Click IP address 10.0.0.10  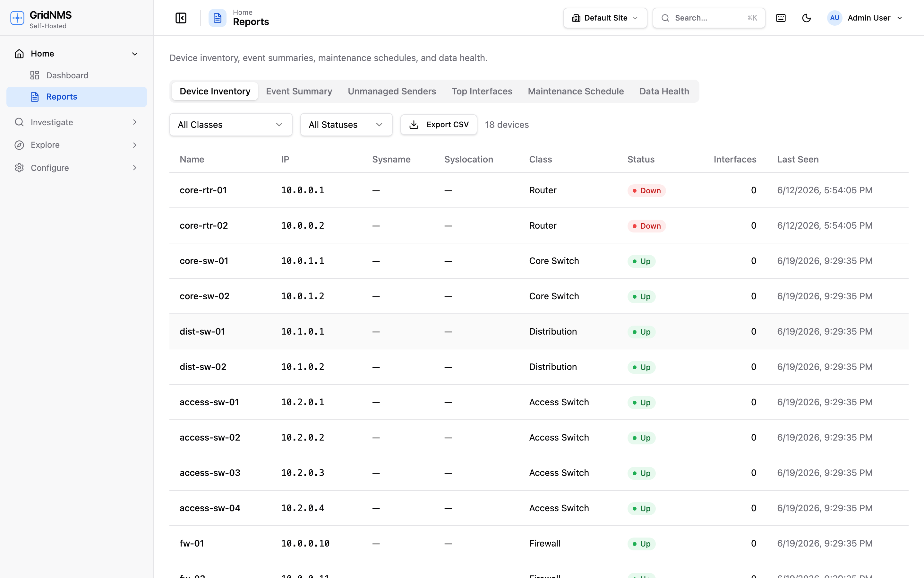click(x=305, y=544)
